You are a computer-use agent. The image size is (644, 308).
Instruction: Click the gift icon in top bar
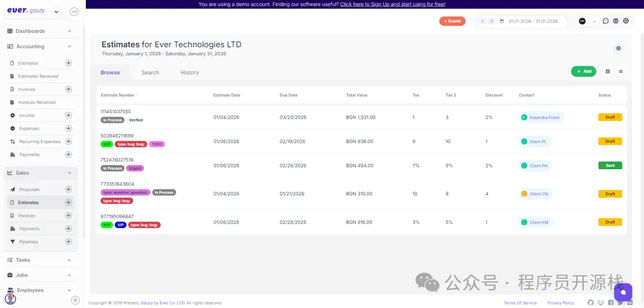(x=615, y=21)
